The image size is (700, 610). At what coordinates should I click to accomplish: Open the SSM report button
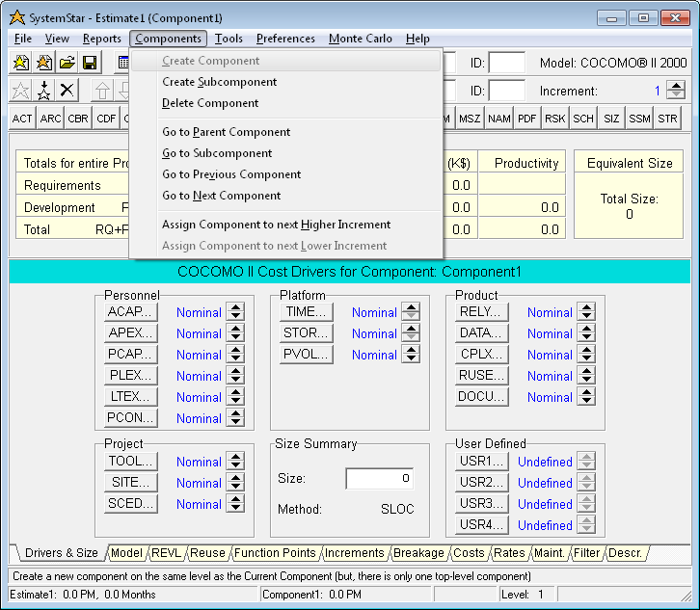pyautogui.click(x=639, y=119)
